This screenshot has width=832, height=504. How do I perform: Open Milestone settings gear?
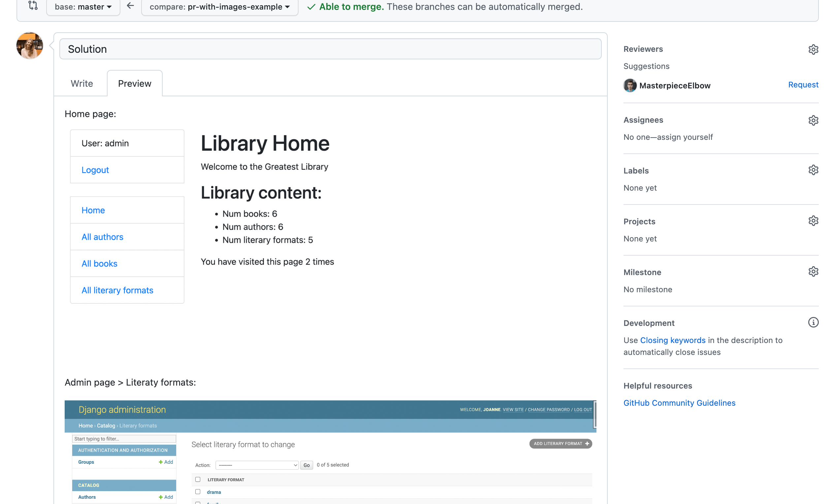[813, 271]
